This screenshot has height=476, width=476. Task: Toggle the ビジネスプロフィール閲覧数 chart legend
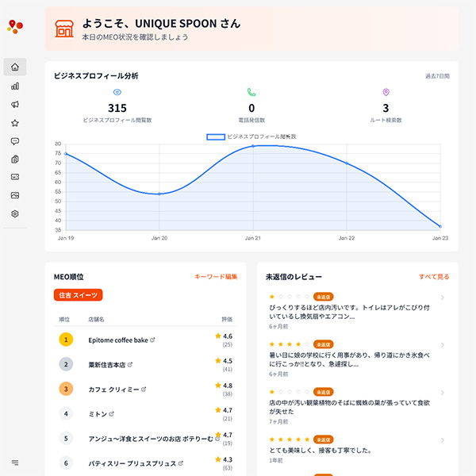click(251, 136)
